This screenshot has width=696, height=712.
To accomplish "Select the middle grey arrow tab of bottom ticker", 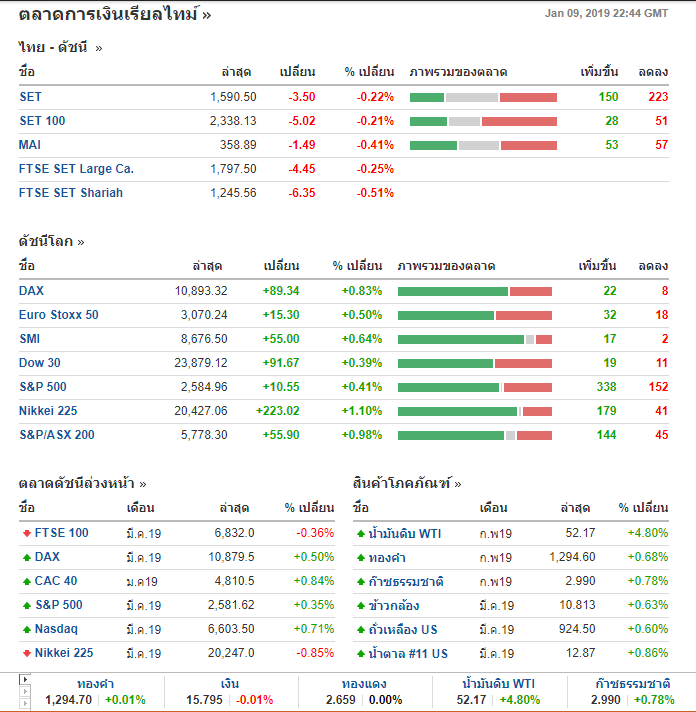I will pos(25,692).
